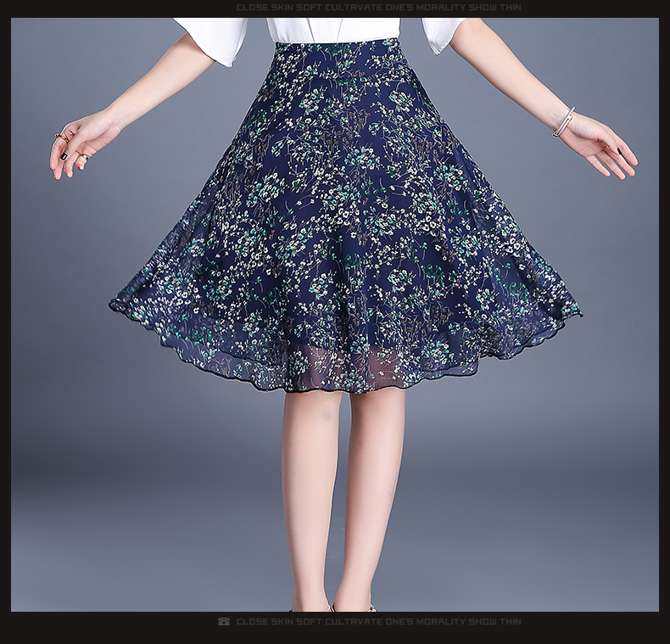
Task: Click bottom caption 'CLOSE SKIN SOFT CULTRVATE ONE'S MORALITY SHOW THIN'
Action: [x=378, y=621]
